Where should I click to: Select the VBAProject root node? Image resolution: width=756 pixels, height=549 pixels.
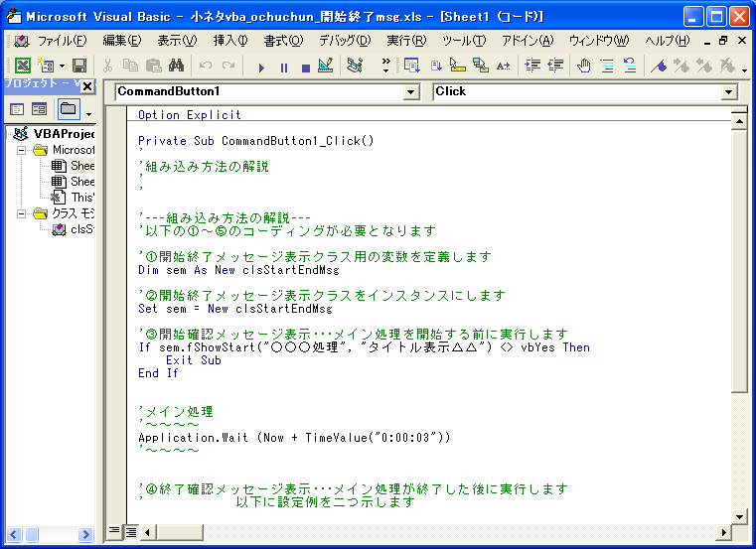64,133
